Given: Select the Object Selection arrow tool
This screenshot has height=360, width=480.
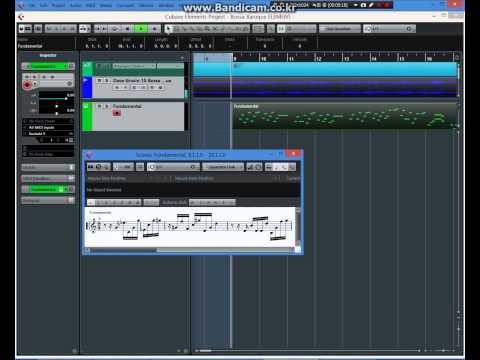Looking at the screenshot, I should (168, 29).
